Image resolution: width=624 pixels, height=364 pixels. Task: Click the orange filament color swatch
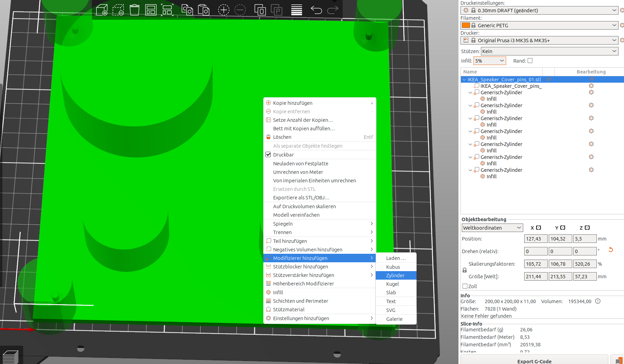(x=466, y=25)
